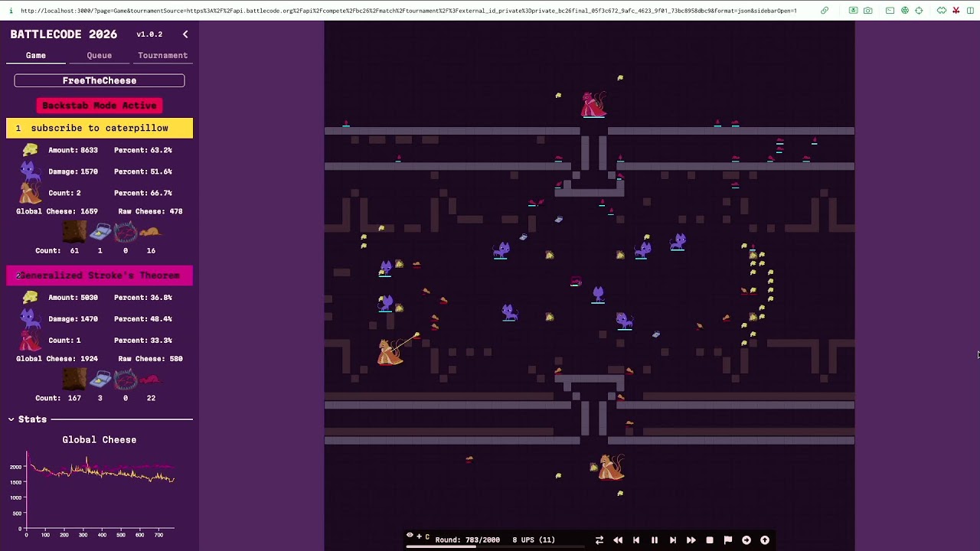980x551 pixels.
Task: Speed up playback with fast-forward button
Action: [x=691, y=540]
